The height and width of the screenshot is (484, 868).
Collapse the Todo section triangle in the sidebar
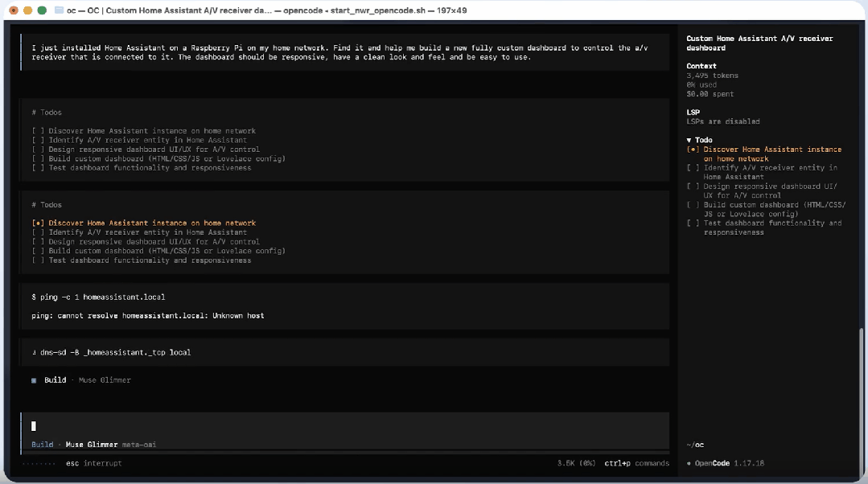click(689, 141)
